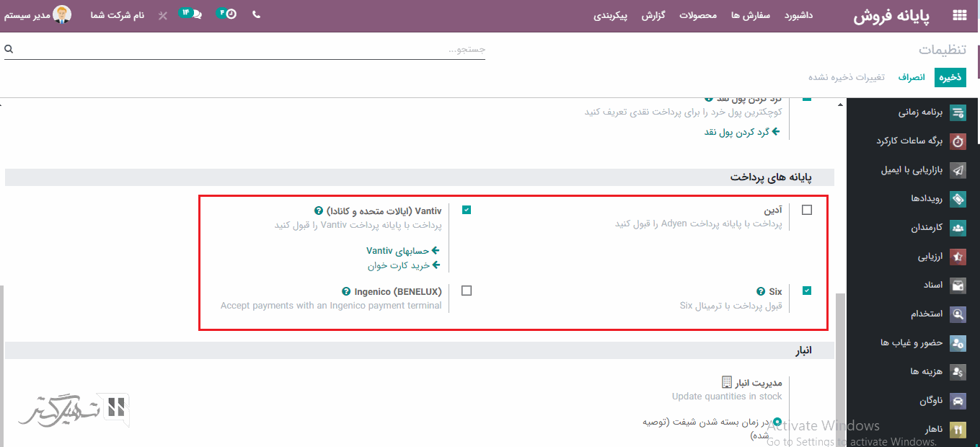The width and height of the screenshot is (980, 447).
Task: Show help for Vantiv question-mark icon
Action: (x=319, y=211)
